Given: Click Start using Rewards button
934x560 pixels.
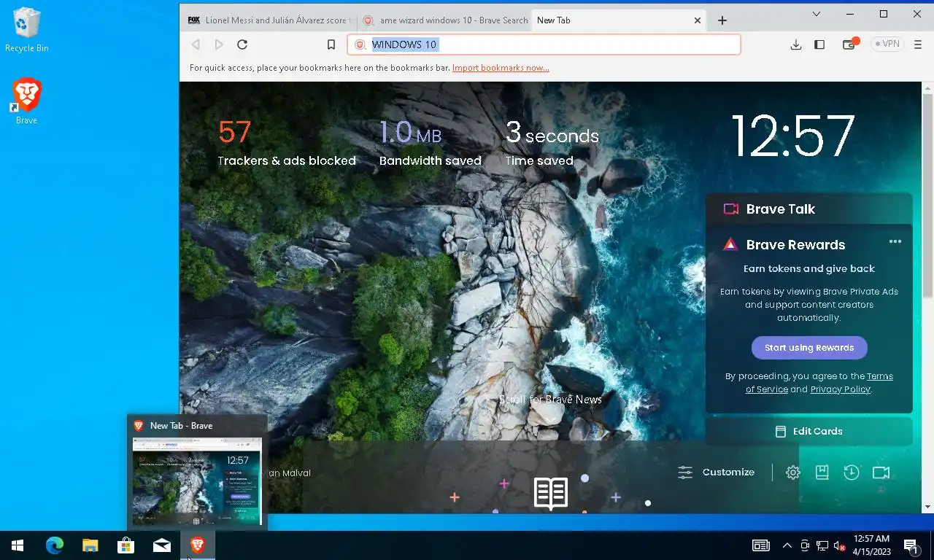Looking at the screenshot, I should [809, 348].
